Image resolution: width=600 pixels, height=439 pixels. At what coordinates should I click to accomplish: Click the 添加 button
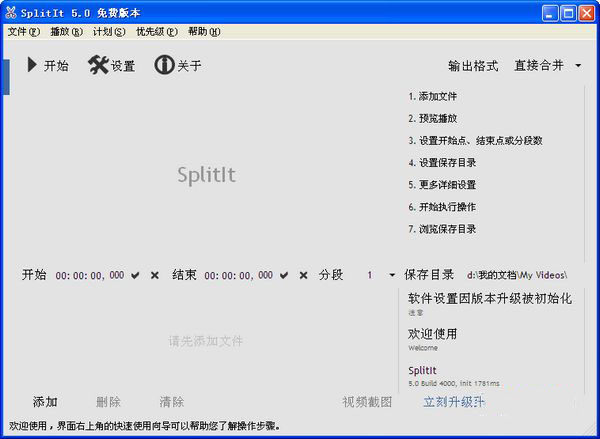click(45, 402)
